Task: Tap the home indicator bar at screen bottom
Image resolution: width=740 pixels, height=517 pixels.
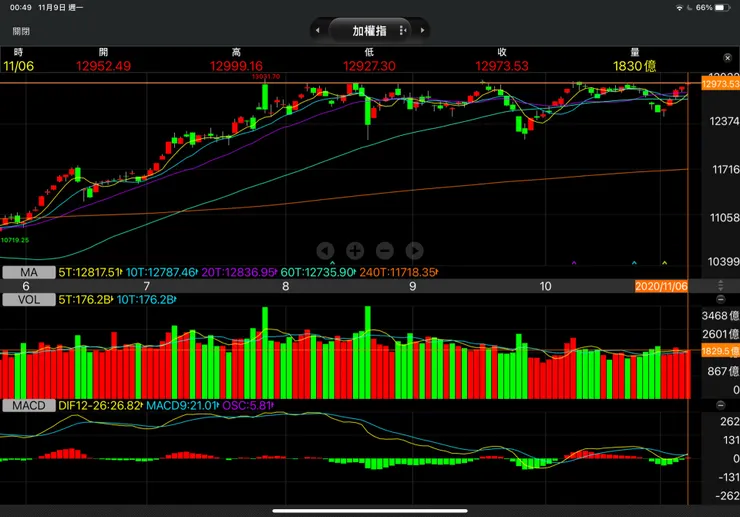Action: [x=370, y=510]
